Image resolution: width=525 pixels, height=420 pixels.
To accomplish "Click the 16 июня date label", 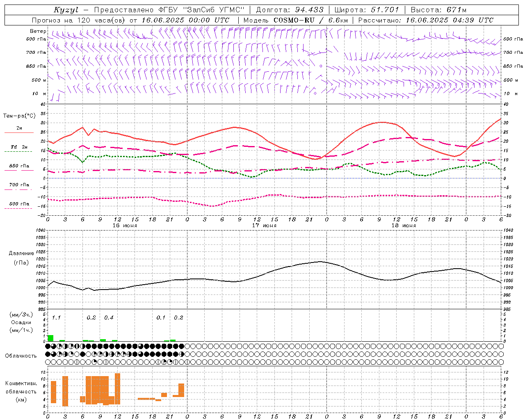I will pyautogui.click(x=125, y=225).
